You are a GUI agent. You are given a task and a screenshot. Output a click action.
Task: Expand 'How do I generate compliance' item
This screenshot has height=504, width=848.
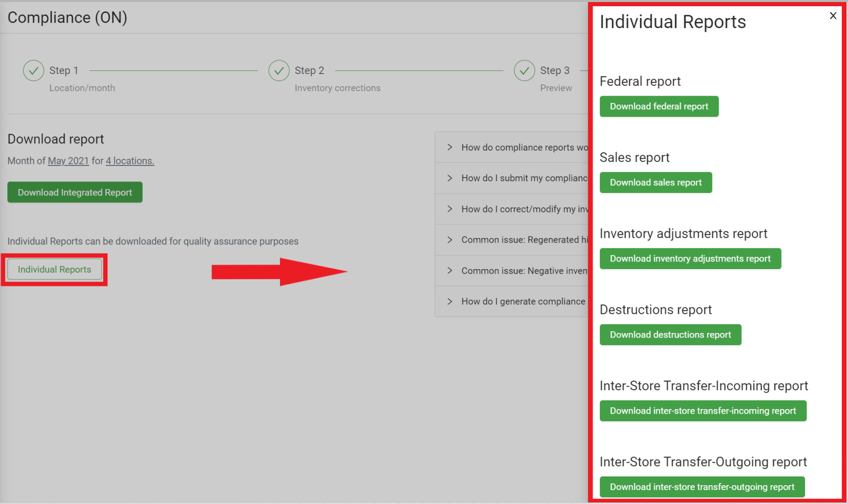coord(516,302)
